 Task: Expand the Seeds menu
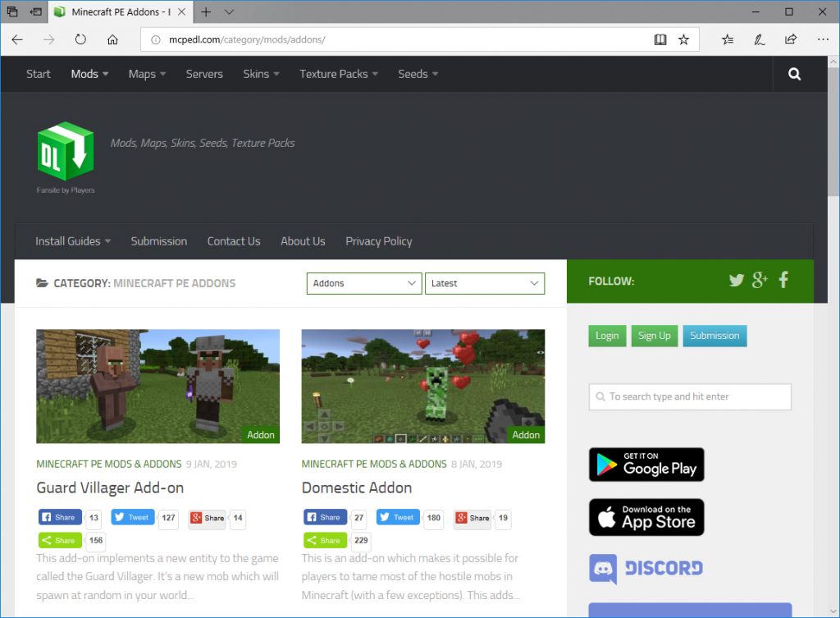pos(418,74)
